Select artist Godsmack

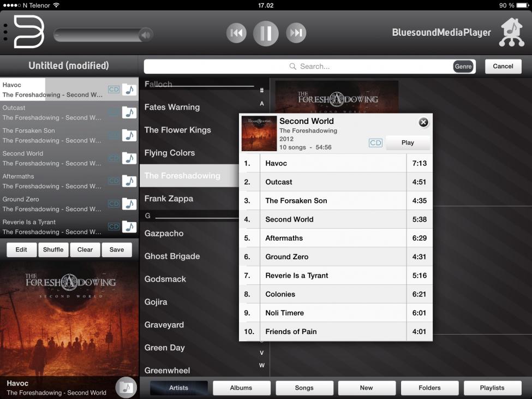coord(165,279)
